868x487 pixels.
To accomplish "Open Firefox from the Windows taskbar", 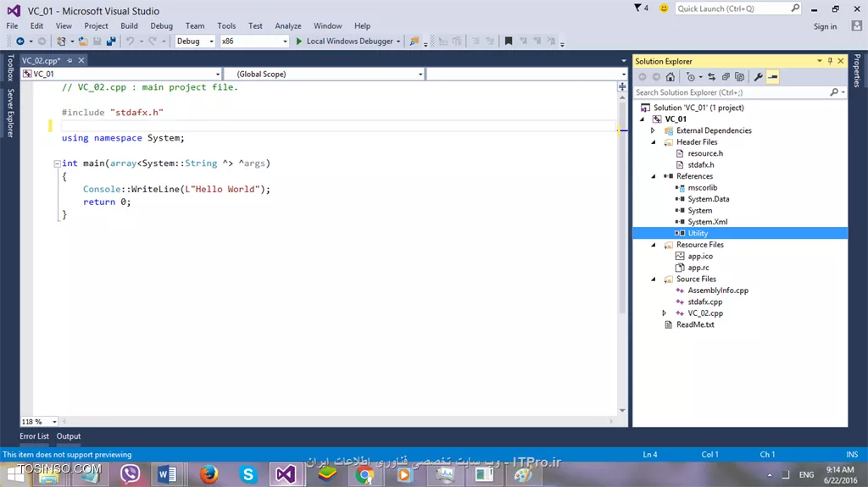I will 209,474.
